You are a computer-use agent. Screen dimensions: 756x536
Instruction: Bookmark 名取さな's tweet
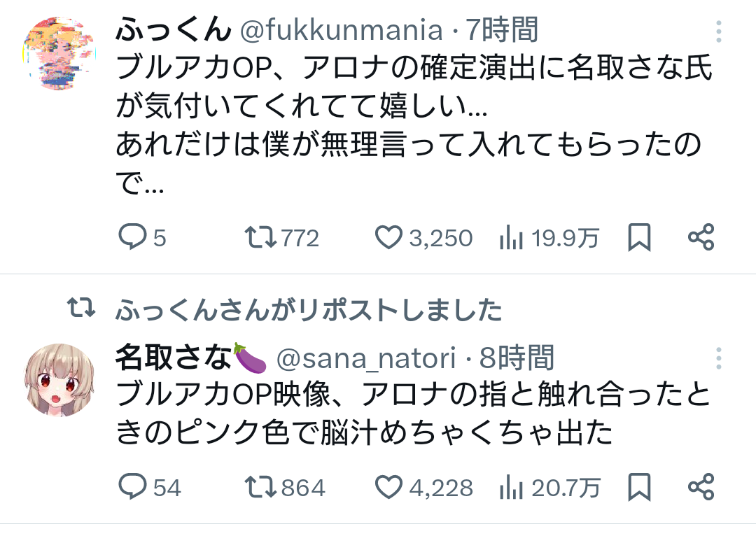coord(639,486)
